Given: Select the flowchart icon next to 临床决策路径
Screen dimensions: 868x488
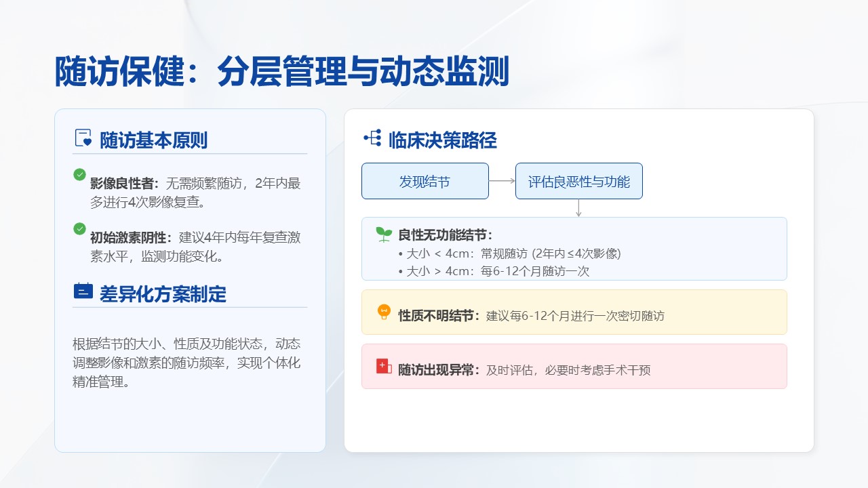Looking at the screenshot, I should (372, 138).
